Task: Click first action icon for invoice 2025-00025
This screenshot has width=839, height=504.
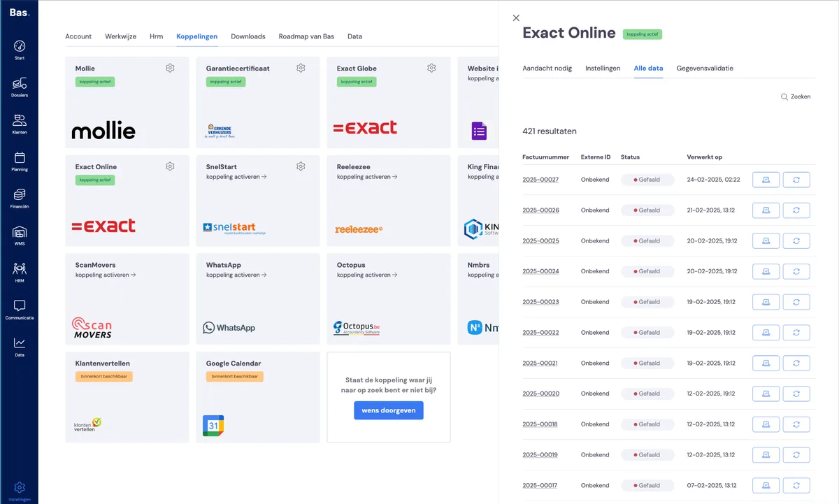Action: point(766,241)
